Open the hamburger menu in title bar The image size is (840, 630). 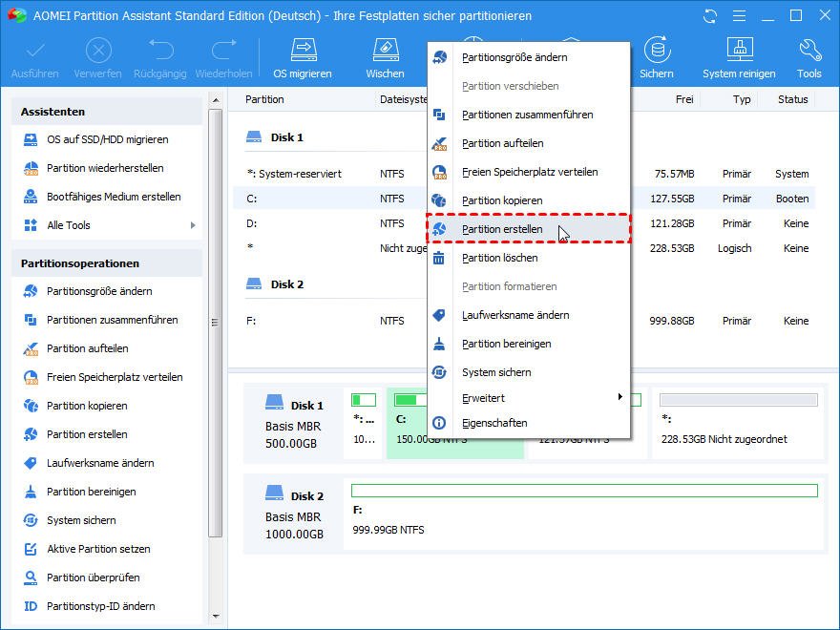pyautogui.click(x=739, y=16)
